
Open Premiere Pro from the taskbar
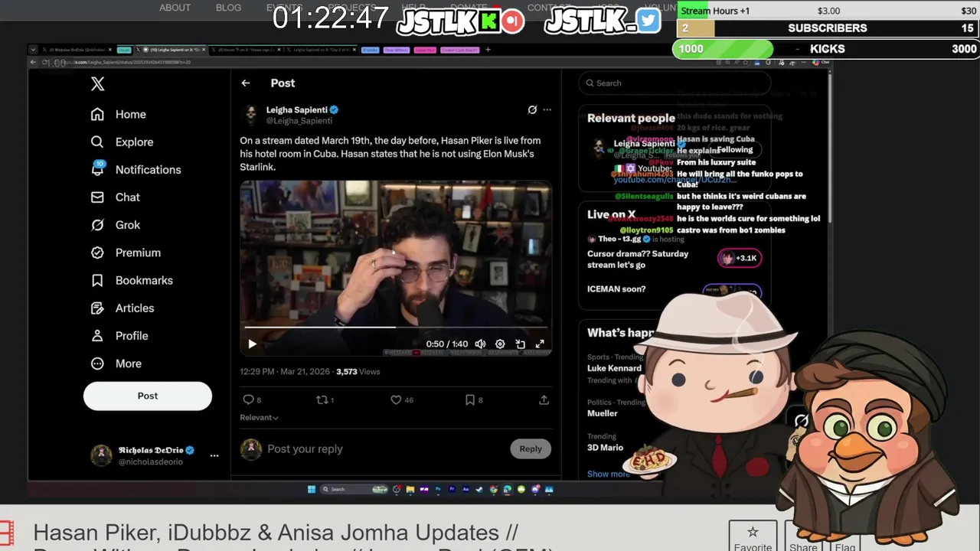pos(452,489)
